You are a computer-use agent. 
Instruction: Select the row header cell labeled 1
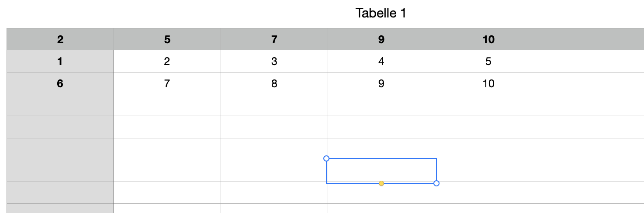pyautogui.click(x=60, y=62)
